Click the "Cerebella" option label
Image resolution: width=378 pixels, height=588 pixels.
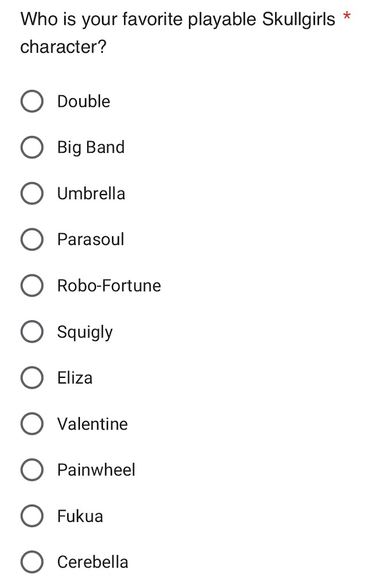pos(92,562)
